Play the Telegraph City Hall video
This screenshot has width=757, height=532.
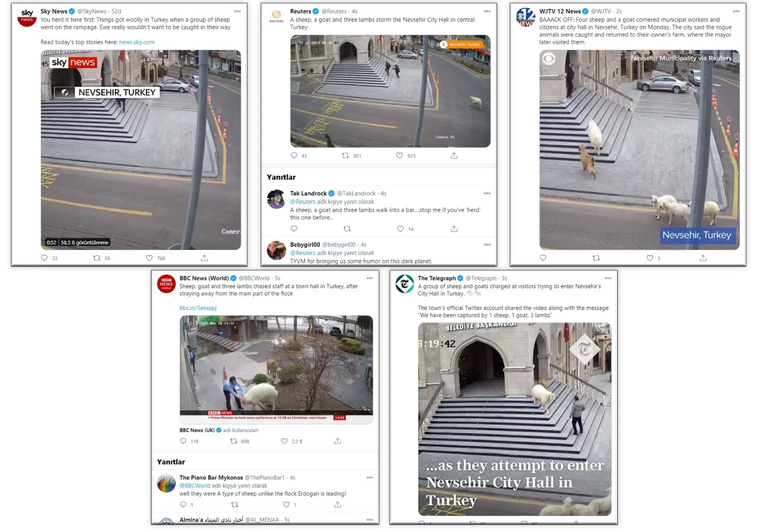pos(514,419)
